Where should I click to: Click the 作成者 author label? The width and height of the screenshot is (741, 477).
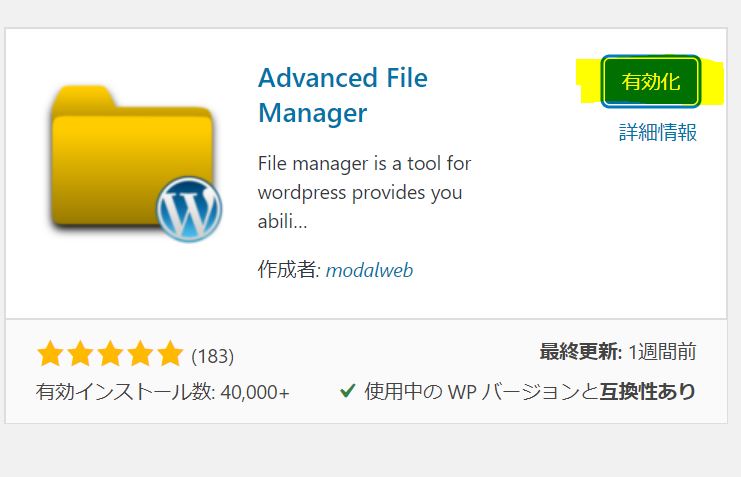[x=290, y=269]
